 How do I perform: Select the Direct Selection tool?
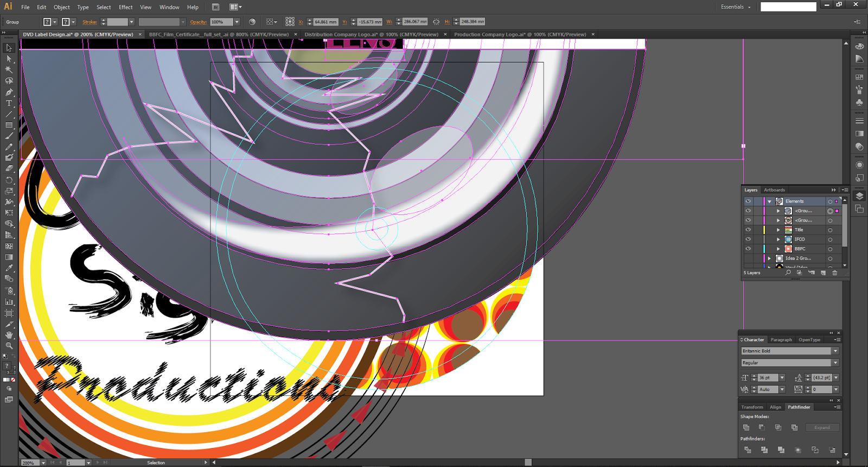tap(9, 59)
